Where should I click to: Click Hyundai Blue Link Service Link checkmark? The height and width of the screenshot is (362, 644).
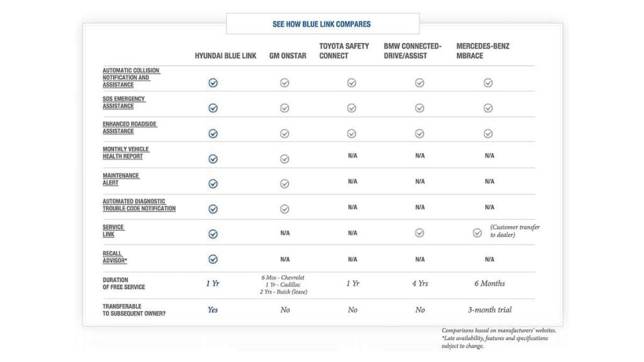pos(213,234)
